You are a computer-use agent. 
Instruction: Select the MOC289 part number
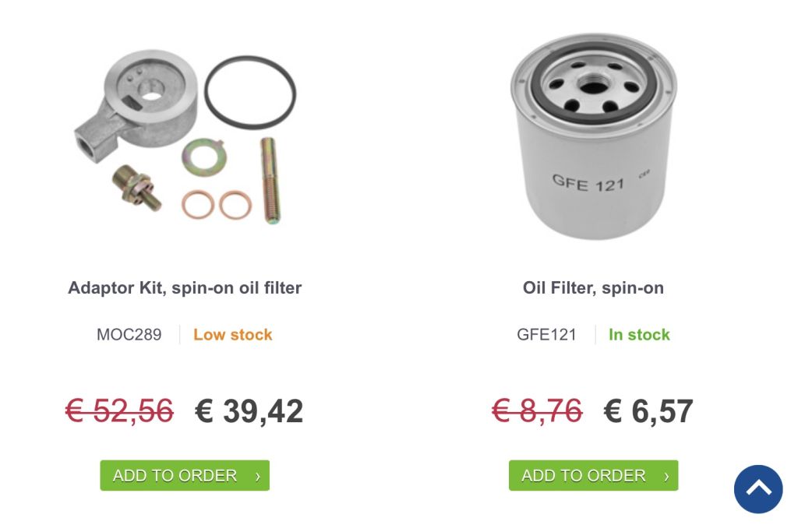[x=129, y=335]
